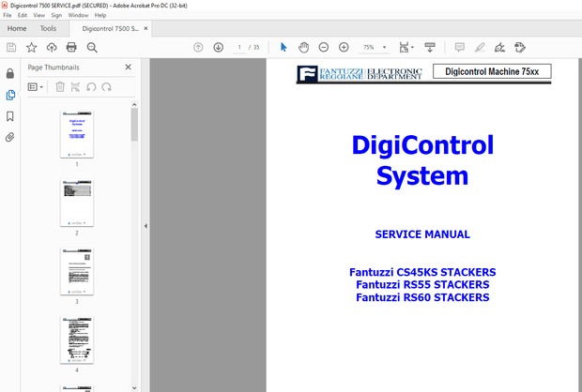Image resolution: width=582 pixels, height=392 pixels.
Task: Open the 75% zoom level dropdown
Action: click(x=374, y=47)
